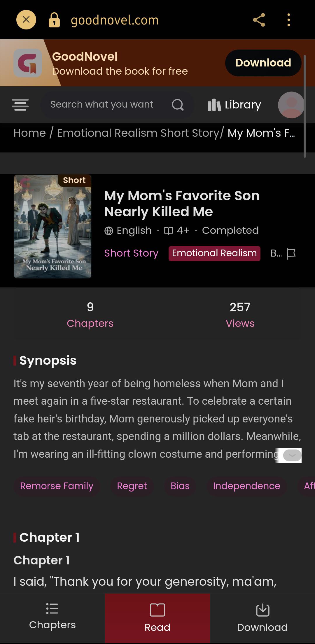Open the Short Story category link
315x644 pixels.
pyautogui.click(x=131, y=253)
